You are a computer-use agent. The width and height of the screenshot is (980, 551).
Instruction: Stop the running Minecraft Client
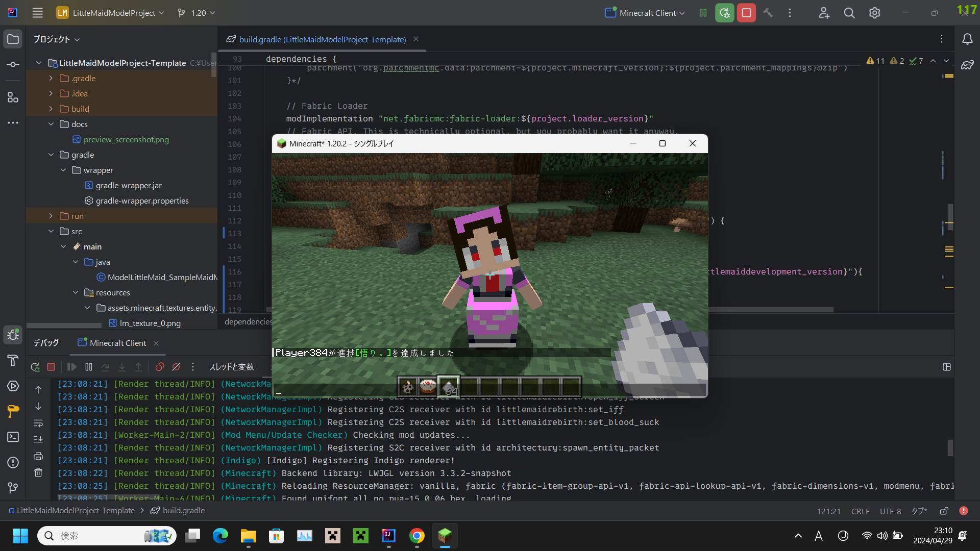click(746, 13)
